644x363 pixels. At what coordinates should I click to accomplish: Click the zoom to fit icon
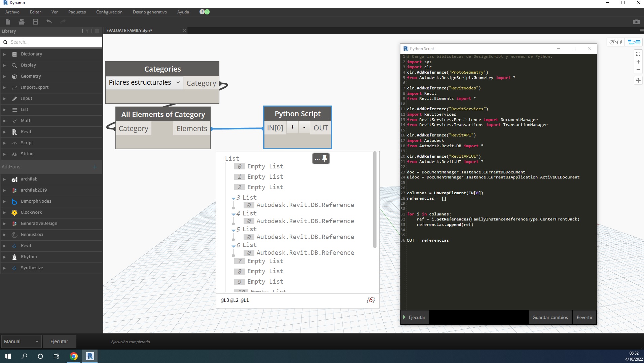tap(638, 54)
